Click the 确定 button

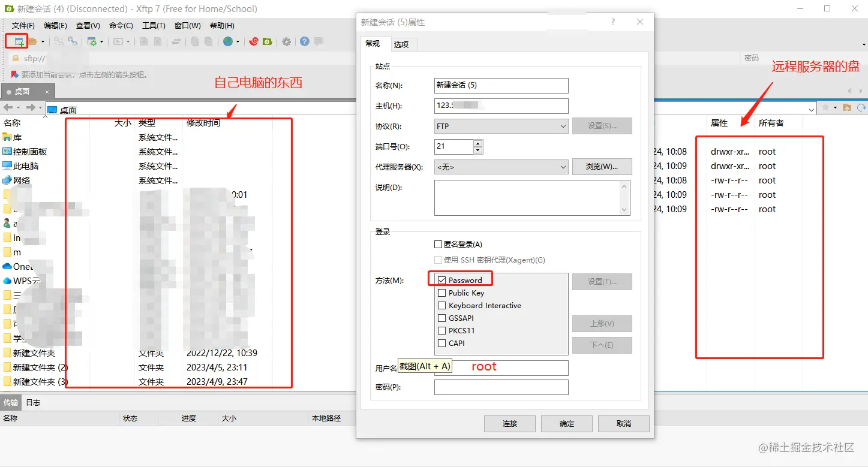pos(567,423)
